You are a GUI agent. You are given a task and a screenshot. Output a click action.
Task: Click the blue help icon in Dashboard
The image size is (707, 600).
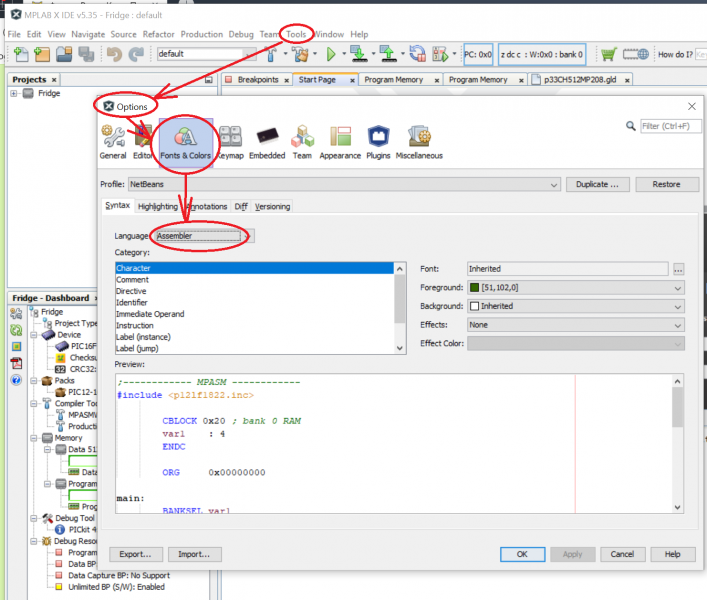click(x=16, y=380)
